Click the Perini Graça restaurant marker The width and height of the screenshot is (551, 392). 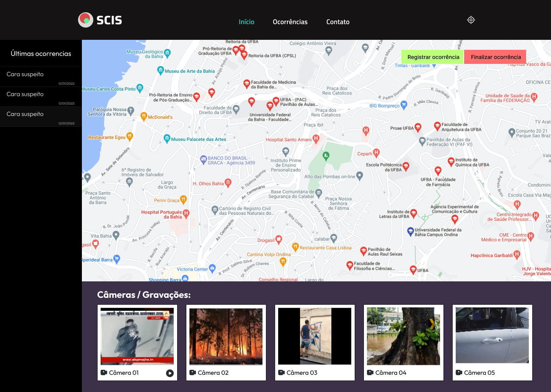pos(183,199)
